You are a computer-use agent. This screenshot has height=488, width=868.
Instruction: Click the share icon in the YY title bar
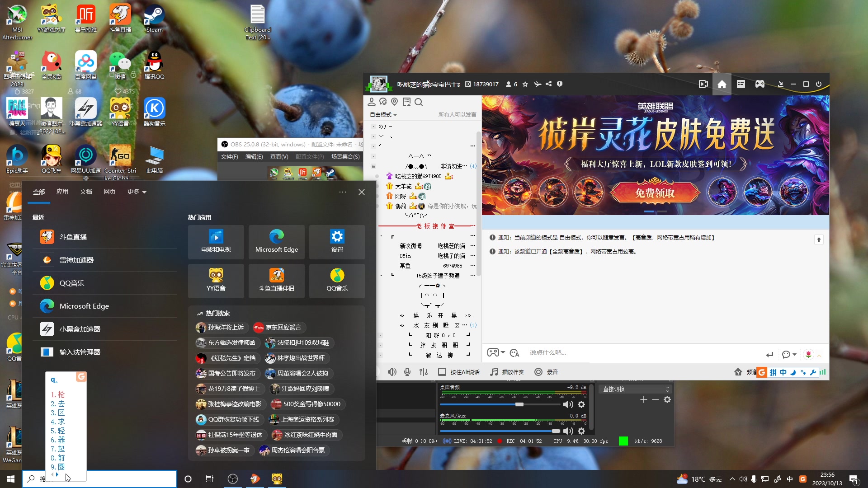548,84
